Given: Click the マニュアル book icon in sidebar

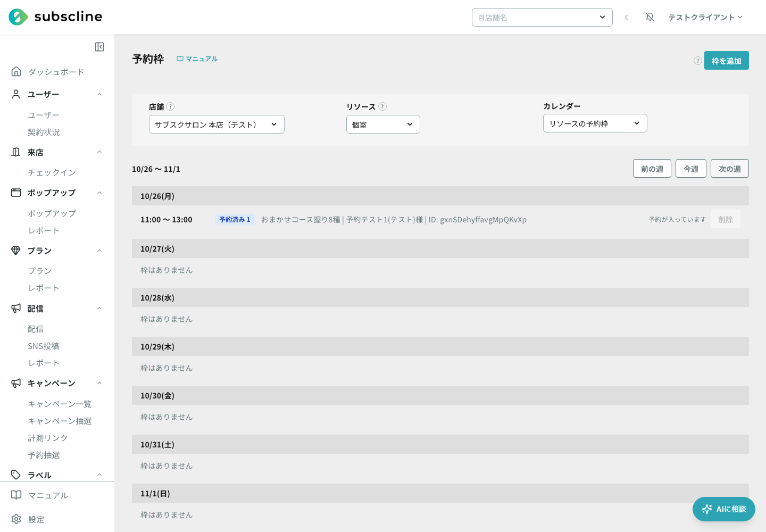Looking at the screenshot, I should (16, 495).
